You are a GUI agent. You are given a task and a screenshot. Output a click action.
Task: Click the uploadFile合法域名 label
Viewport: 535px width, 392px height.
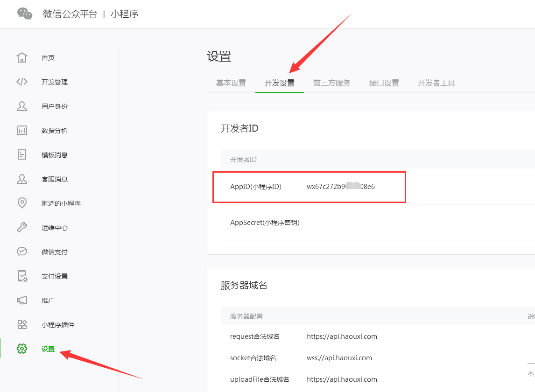click(x=260, y=379)
